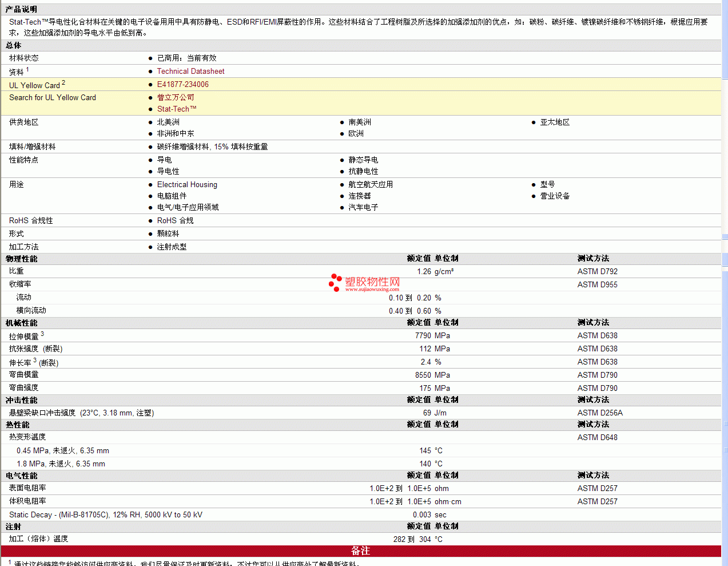Click ASTM D955 test method cell
Image resolution: width=728 pixels, height=566 pixels.
[x=597, y=284]
